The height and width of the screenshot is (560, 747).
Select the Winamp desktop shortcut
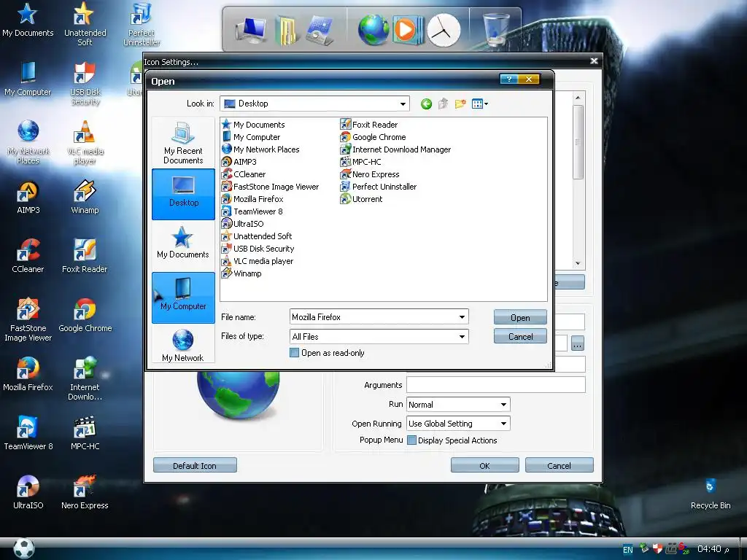pos(85,197)
